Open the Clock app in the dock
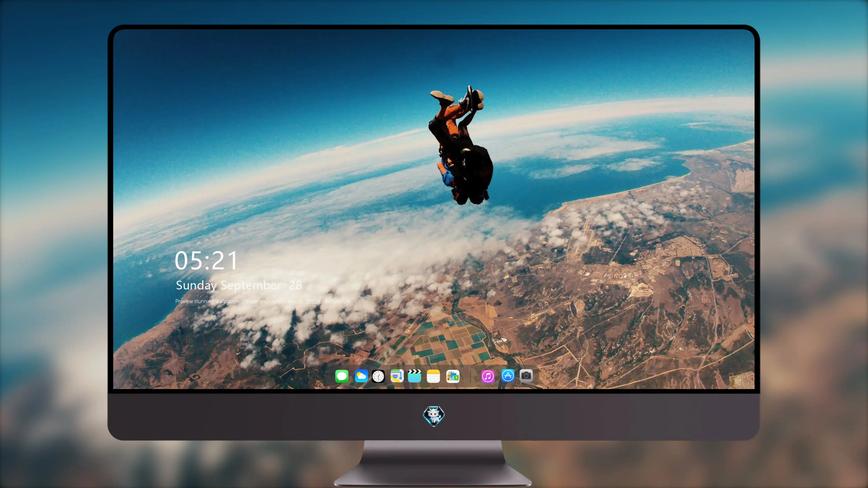 (378, 376)
